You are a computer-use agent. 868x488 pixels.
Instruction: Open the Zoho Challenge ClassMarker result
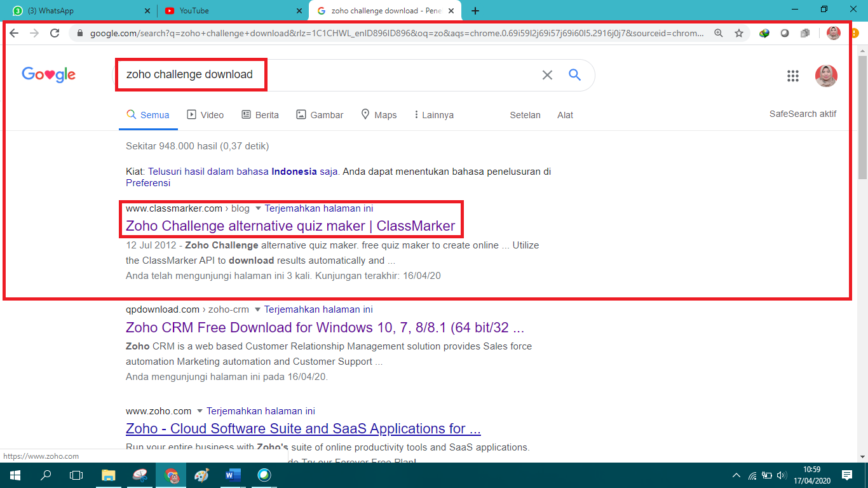click(x=290, y=225)
